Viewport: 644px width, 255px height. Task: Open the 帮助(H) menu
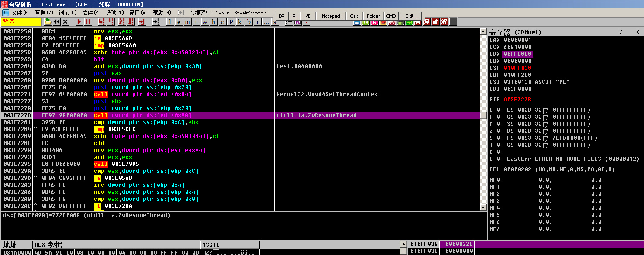162,13
